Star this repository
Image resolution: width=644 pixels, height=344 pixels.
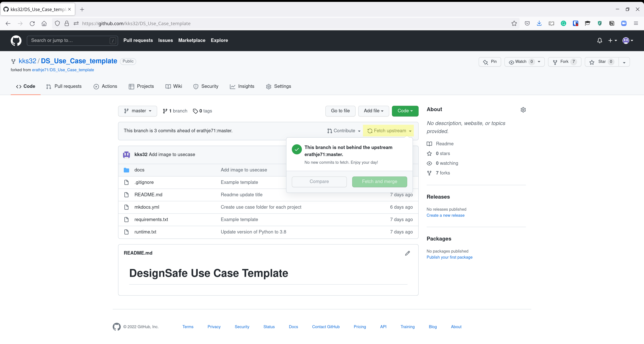(601, 62)
